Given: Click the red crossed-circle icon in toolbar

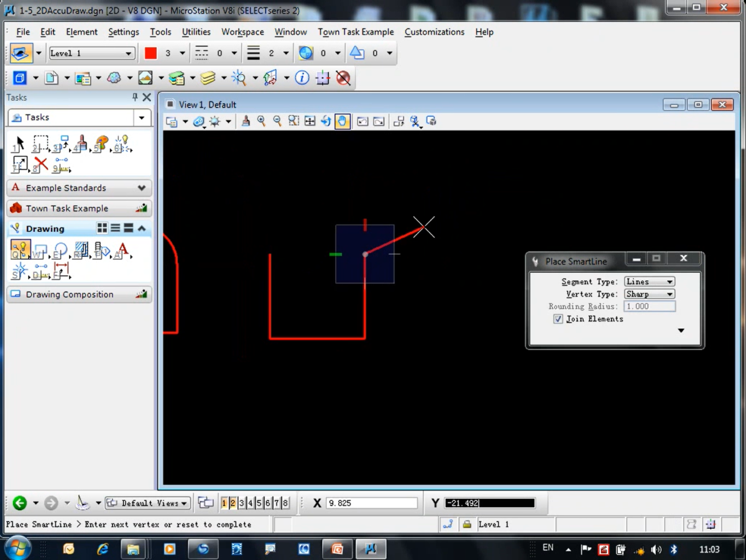Looking at the screenshot, I should (343, 78).
